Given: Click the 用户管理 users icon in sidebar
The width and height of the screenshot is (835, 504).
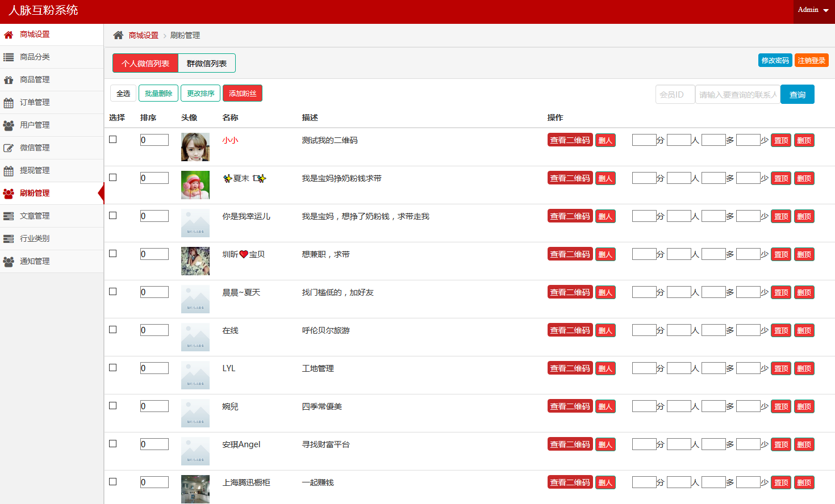Looking at the screenshot, I should click(x=9, y=125).
